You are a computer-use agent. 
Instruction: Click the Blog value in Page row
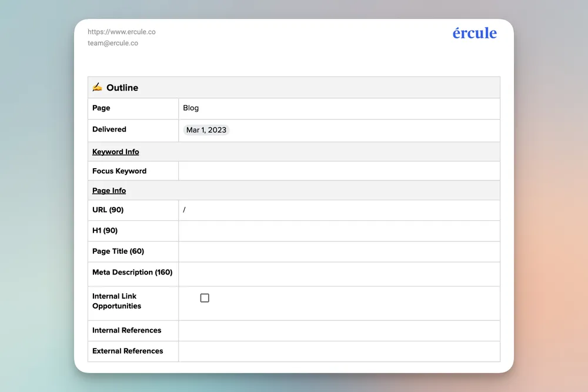tap(191, 108)
